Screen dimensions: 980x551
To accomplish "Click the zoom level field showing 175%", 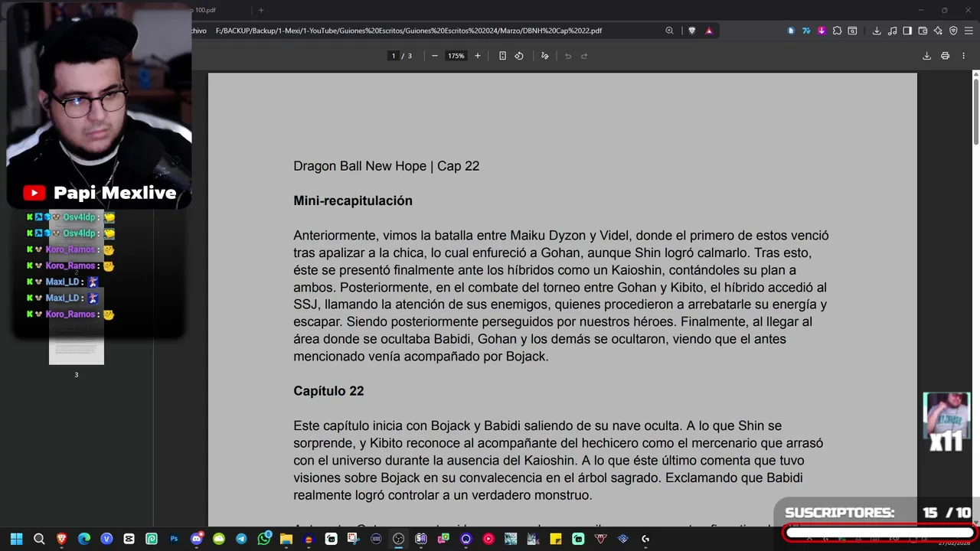I will [456, 56].
